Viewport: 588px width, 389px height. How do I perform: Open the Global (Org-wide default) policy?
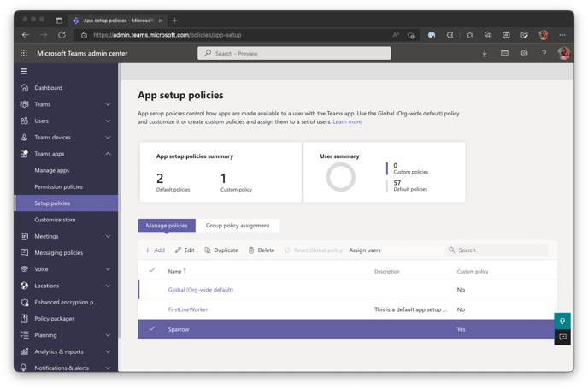[x=201, y=290]
